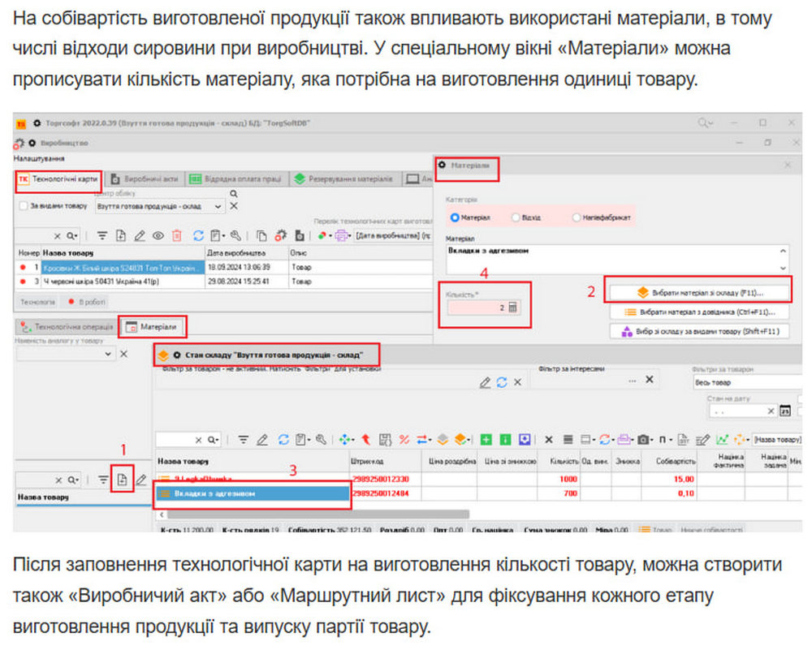This screenshot has height=650, width=812.
Task: Click the magnifier search icon beside the accounting center
Action: (234, 194)
